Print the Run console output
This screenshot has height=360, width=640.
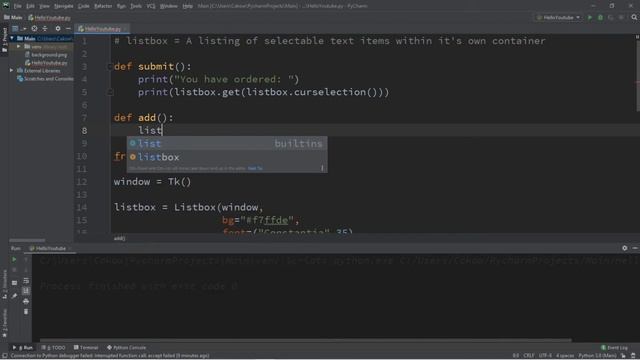pyautogui.click(x=26, y=301)
